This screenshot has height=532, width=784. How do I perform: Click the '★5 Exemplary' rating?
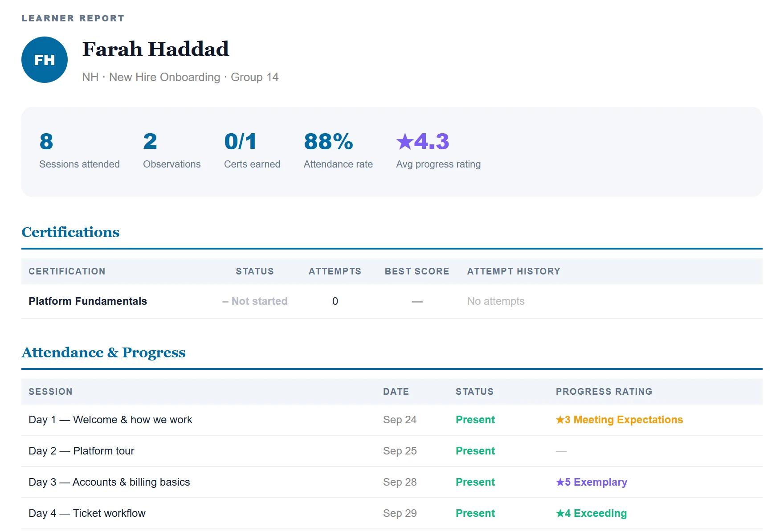click(x=592, y=482)
